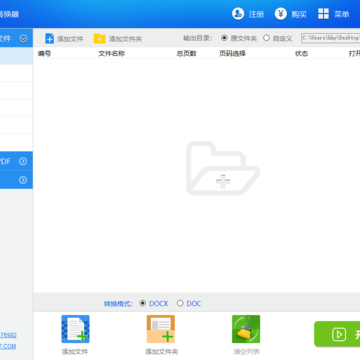
Task: Open the 菜单 grid menu
Action: point(323,14)
